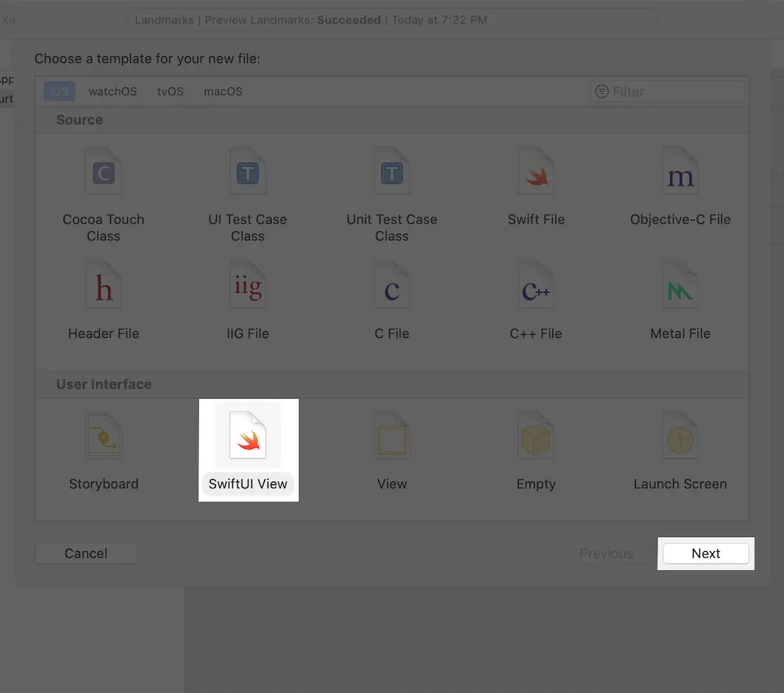Click the Previous button
The height and width of the screenshot is (693, 784).
[606, 553]
